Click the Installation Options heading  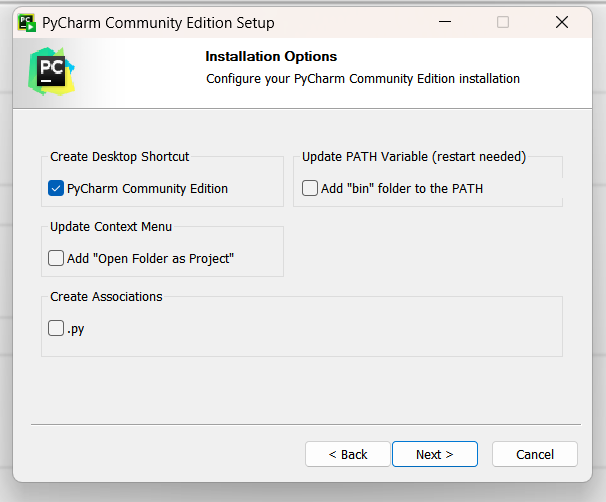[x=271, y=56]
